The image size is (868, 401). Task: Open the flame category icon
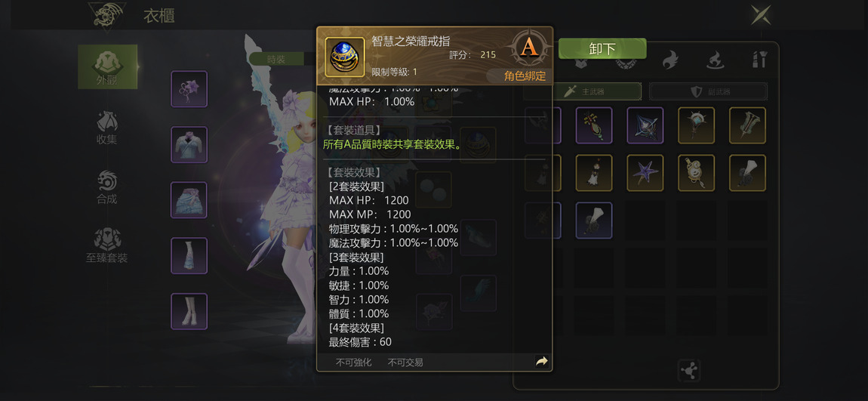pyautogui.click(x=670, y=60)
